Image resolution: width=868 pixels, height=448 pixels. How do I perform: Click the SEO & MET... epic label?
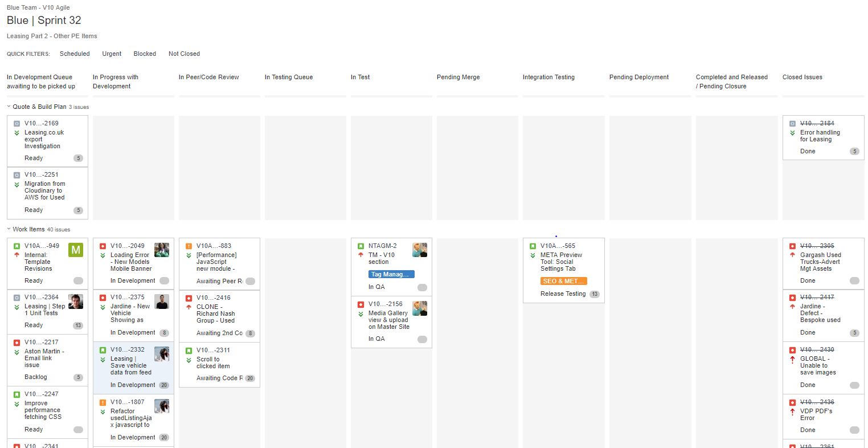(x=563, y=281)
